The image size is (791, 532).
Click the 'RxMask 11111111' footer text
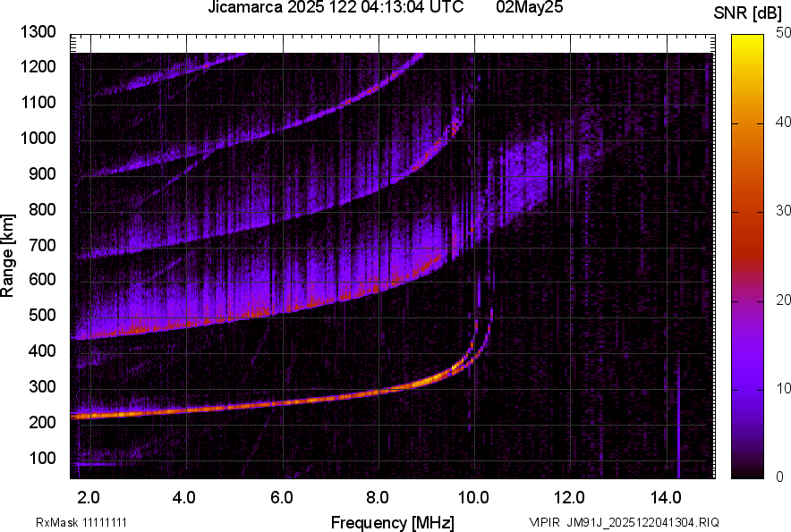81,522
